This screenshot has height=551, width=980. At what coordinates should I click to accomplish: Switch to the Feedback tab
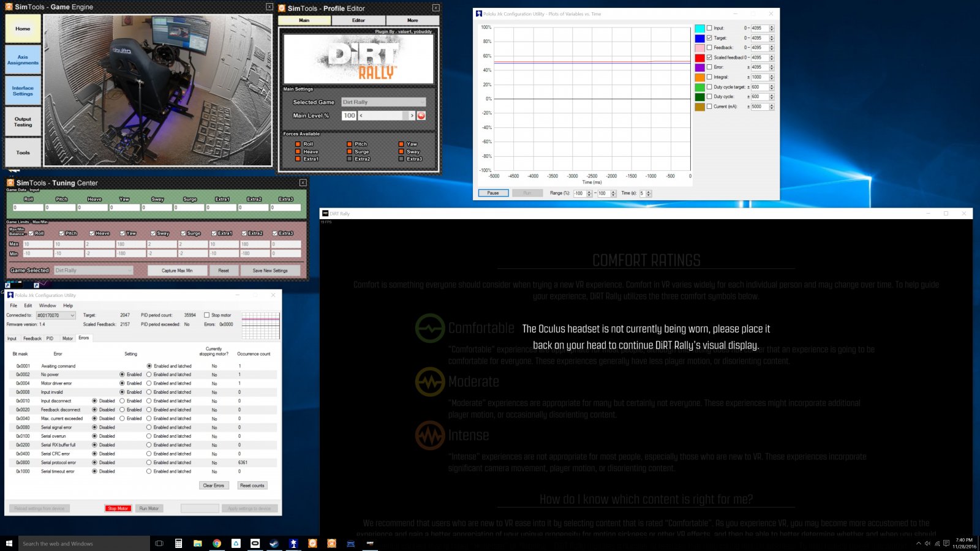(32, 339)
